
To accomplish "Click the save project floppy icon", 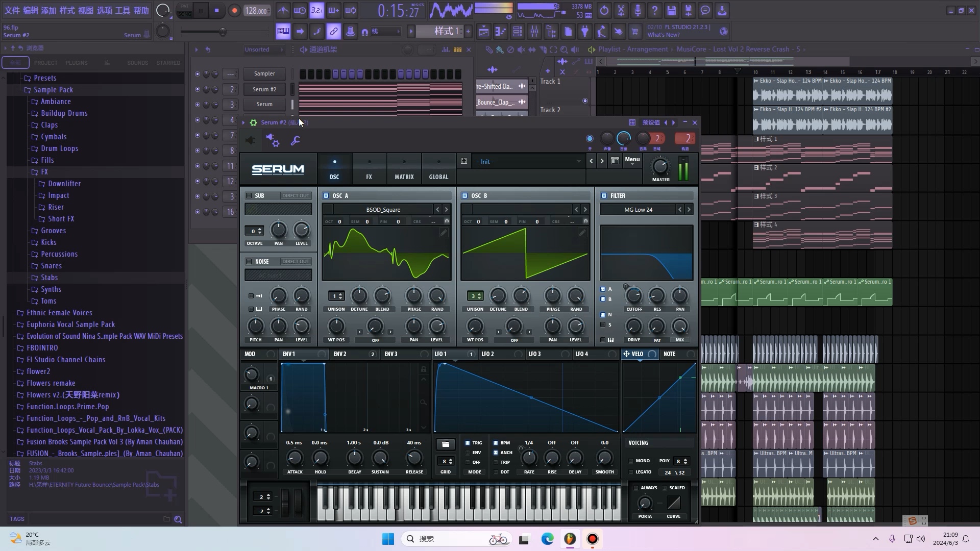I will [672, 10].
